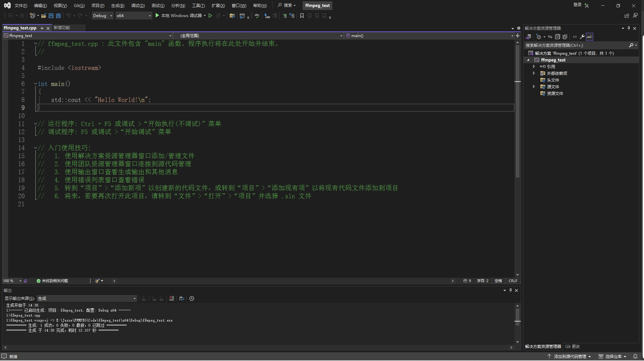The width and height of the screenshot is (644, 361).
Task: Click the bookmark icon in toolbar
Action: tap(302, 16)
